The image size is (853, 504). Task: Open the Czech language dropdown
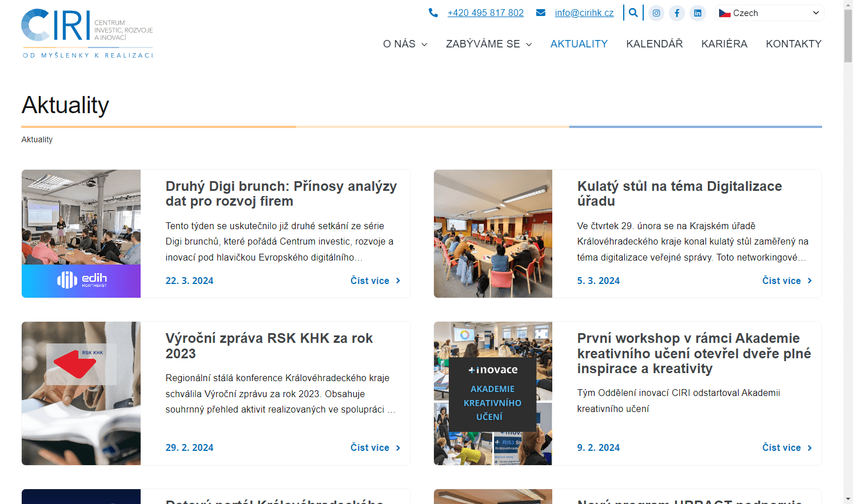pyautogui.click(x=770, y=13)
